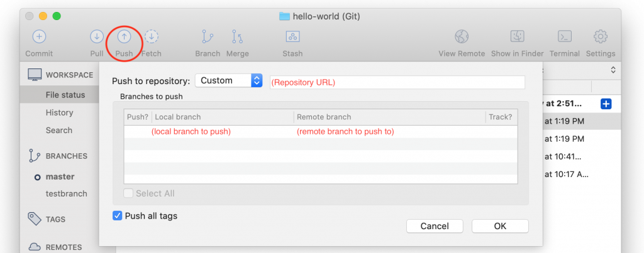Click the Pull toolbar icon
The width and height of the screenshot is (644, 253).
(x=97, y=36)
